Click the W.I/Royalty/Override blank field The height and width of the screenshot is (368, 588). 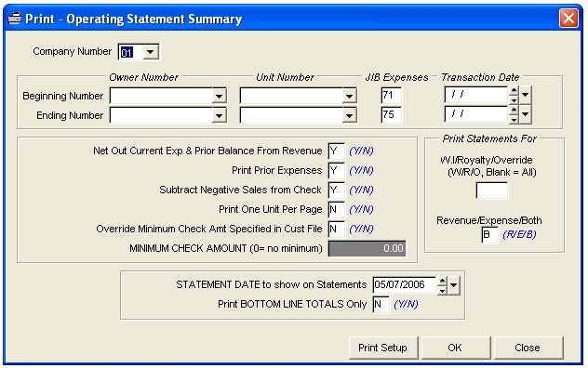(491, 191)
